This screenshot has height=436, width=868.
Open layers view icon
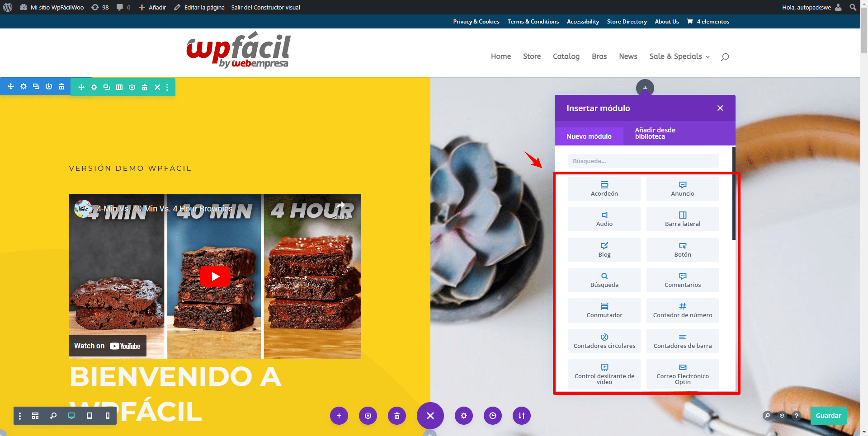click(782, 416)
